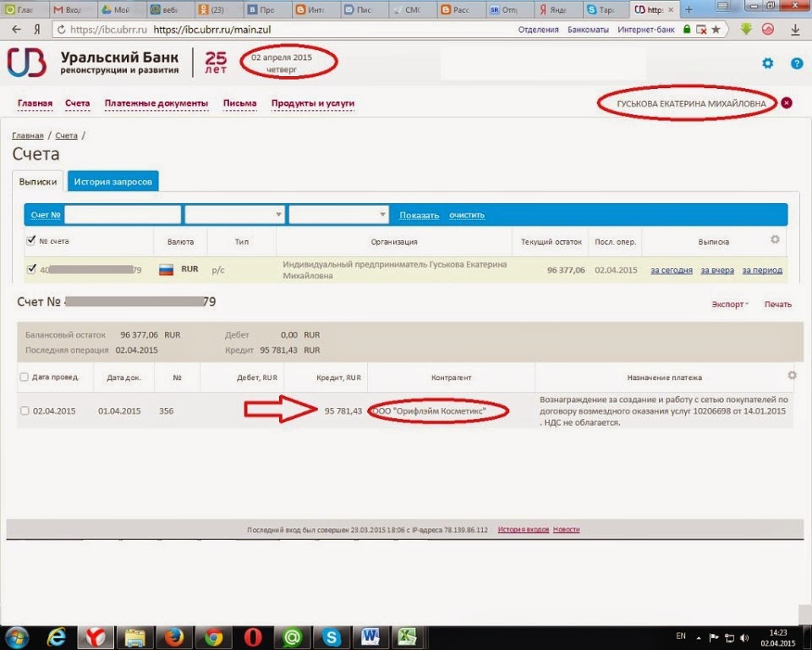Get statement за сегодня

pyautogui.click(x=672, y=270)
